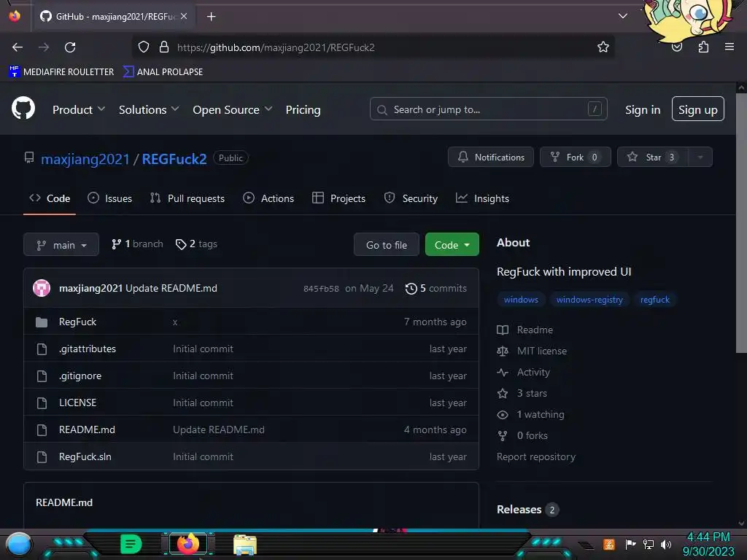The height and width of the screenshot is (560, 747).
Task: Open the Firefox hamburger menu
Action: pos(729,47)
